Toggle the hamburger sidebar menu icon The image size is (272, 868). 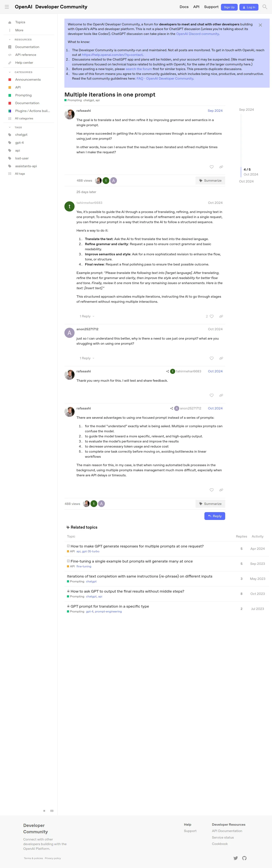pos(7,7)
